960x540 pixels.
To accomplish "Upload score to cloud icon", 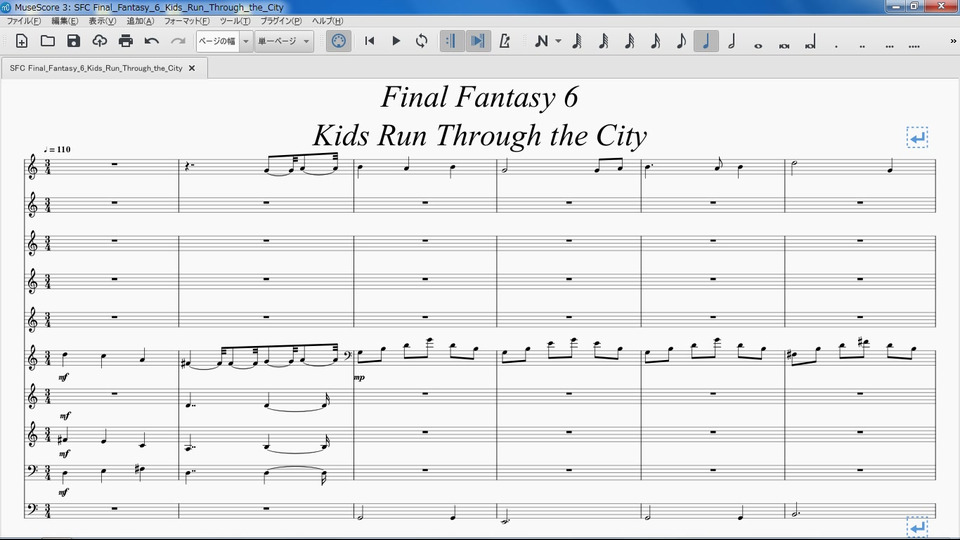I will 99,41.
